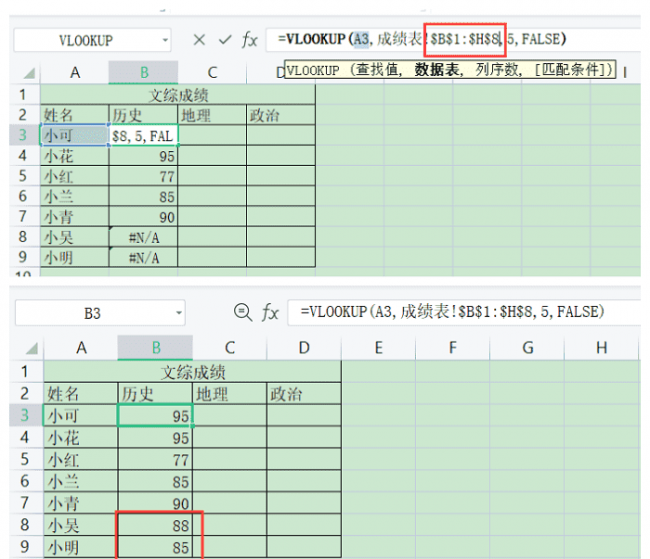Image resolution: width=650 pixels, height=559 pixels.
Task: Select all cells via lower sheet corner triangle
Action: click(32, 348)
